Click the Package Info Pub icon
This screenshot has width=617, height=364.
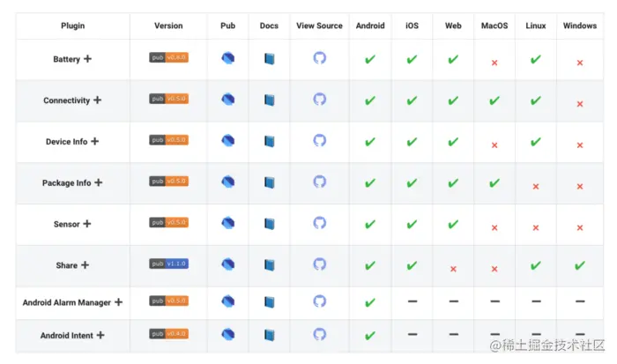[x=228, y=182]
